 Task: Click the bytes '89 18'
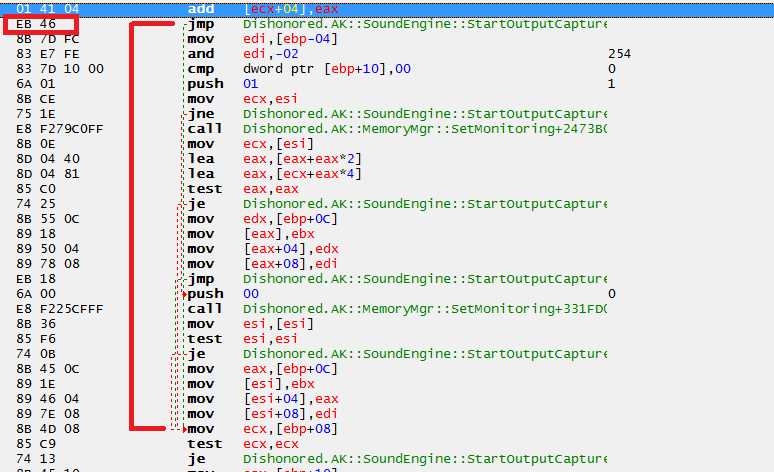click(x=36, y=234)
